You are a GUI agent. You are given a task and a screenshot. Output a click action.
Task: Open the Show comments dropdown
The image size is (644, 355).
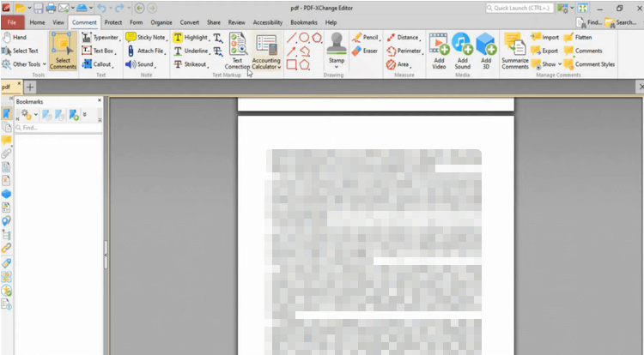coord(546,64)
